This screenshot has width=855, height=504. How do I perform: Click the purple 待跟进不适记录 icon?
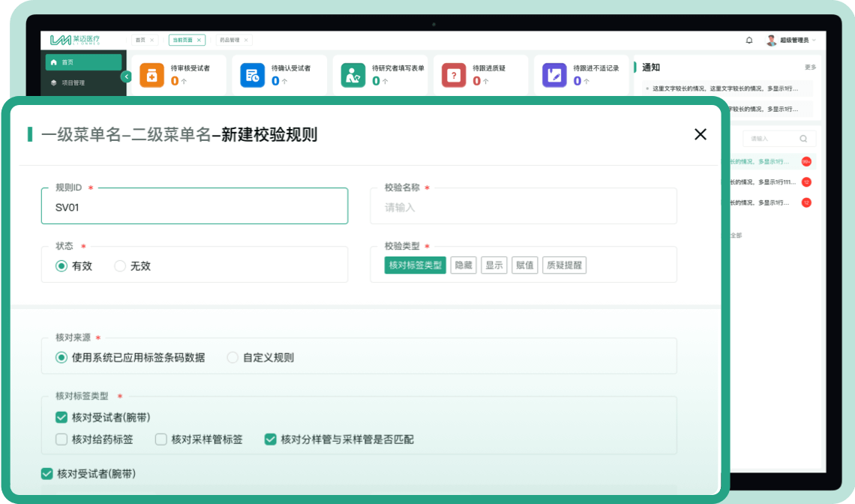(554, 75)
